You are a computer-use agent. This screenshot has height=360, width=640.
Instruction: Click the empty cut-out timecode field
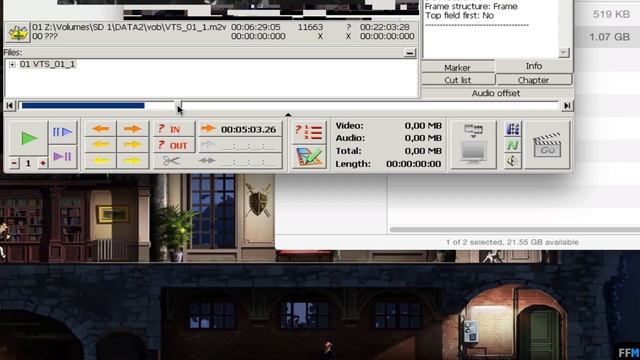[249, 145]
